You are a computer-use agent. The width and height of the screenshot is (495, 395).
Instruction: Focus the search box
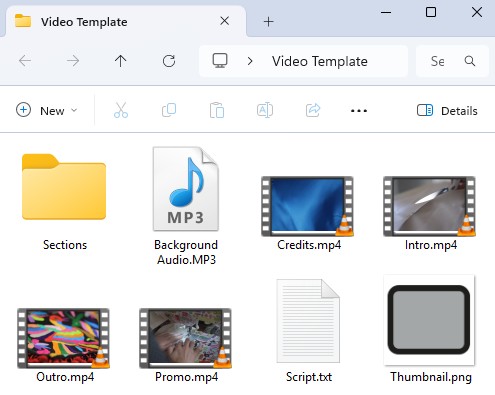pyautogui.click(x=452, y=61)
